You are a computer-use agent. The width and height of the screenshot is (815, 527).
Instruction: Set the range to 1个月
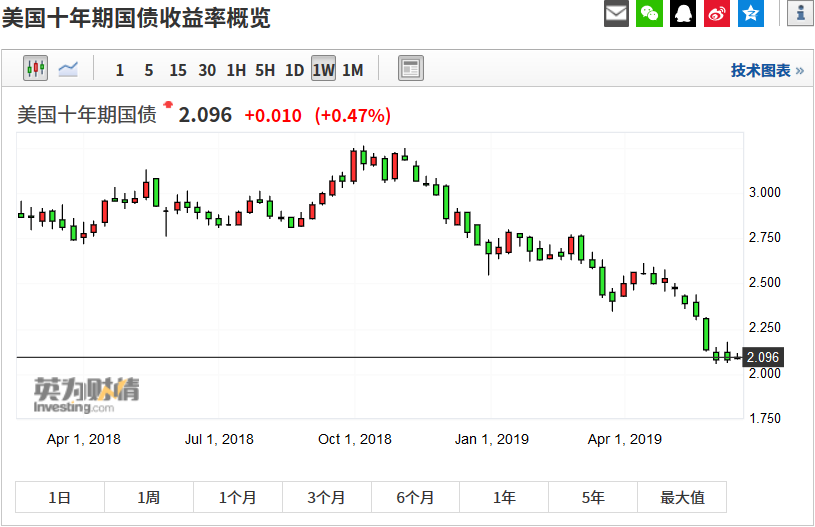pyautogui.click(x=238, y=497)
